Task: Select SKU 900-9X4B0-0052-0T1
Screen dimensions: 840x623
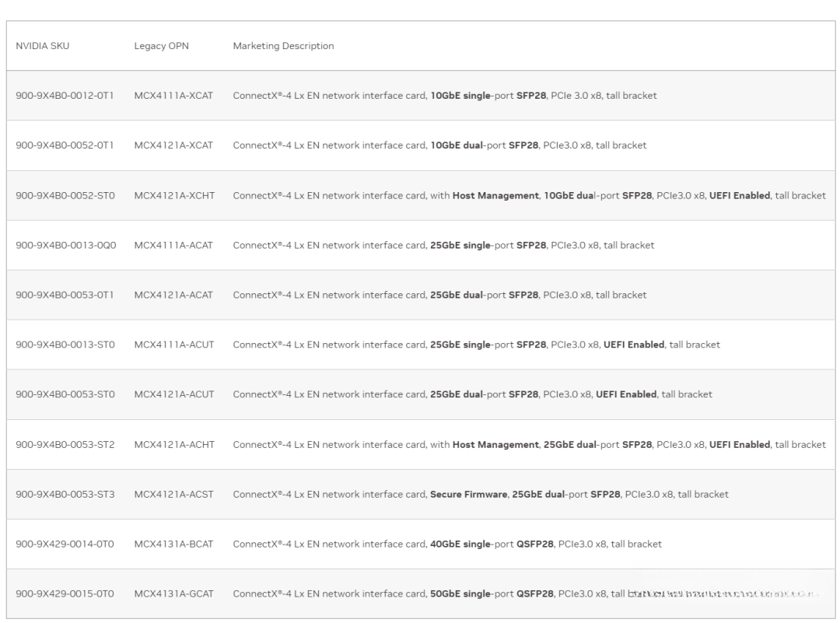Action: pyautogui.click(x=65, y=145)
